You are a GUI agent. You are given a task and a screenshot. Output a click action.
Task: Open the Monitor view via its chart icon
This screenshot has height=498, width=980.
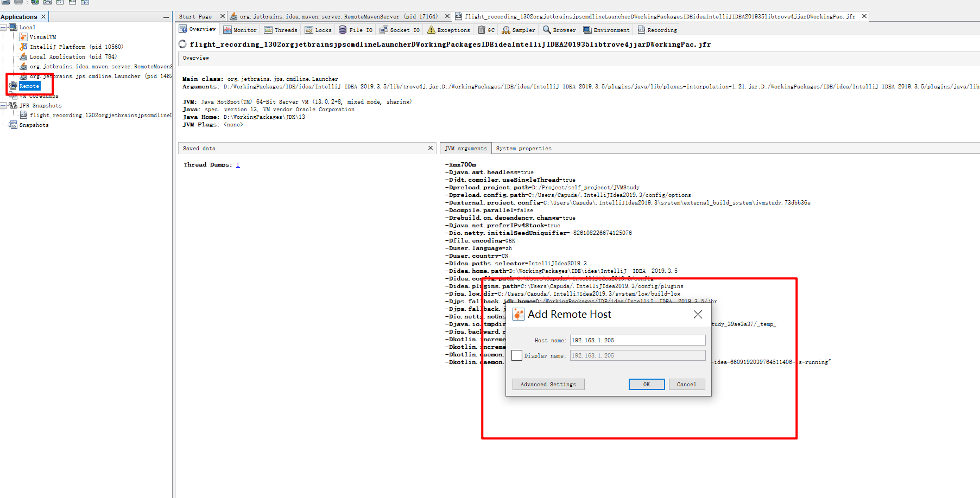click(227, 30)
